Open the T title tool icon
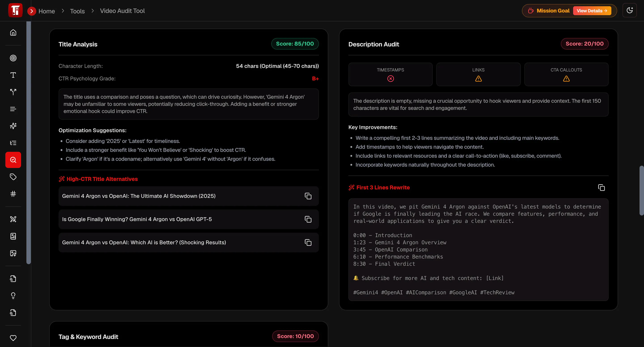The image size is (644, 347). (13, 75)
